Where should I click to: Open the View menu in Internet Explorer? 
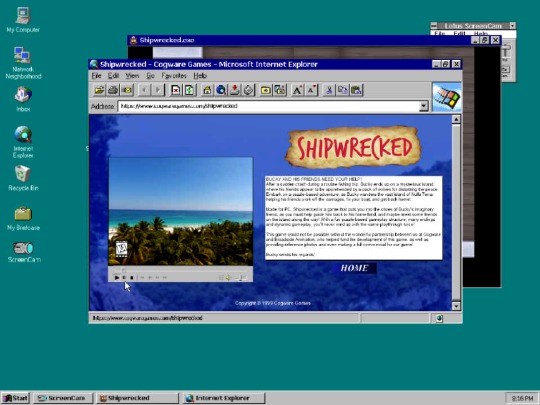[x=132, y=76]
